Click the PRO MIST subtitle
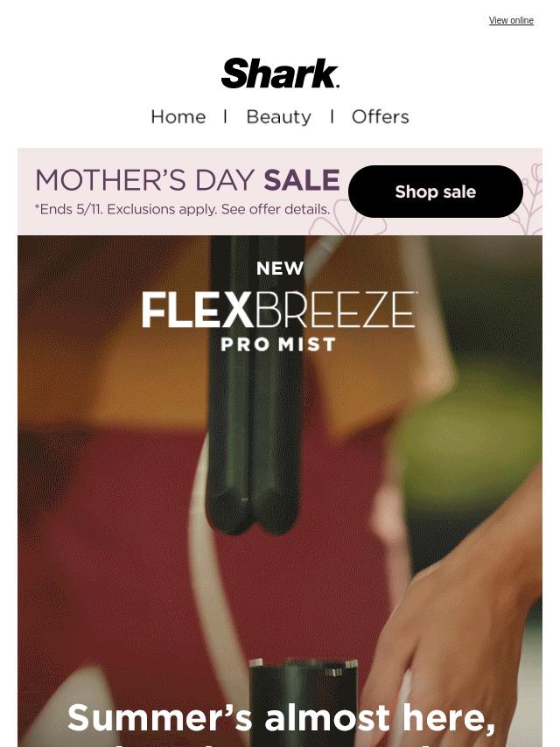 279,345
